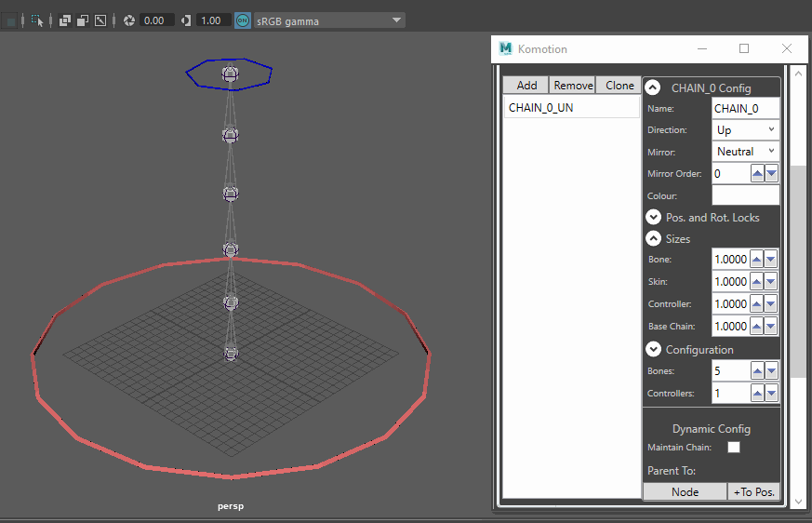Decrease Bones count with down arrow
The width and height of the screenshot is (812, 523).
click(771, 371)
